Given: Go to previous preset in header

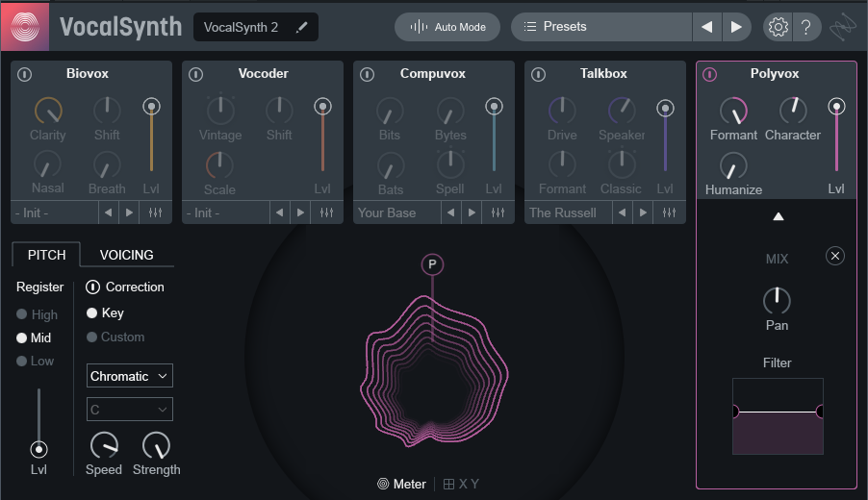Looking at the screenshot, I should click(x=707, y=27).
